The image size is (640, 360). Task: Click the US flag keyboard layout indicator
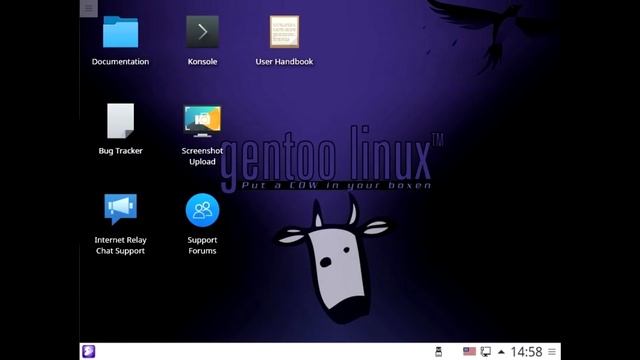[x=469, y=351]
